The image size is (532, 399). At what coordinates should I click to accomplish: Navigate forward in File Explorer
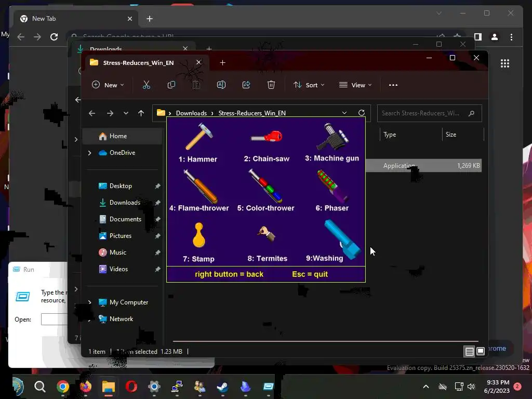(x=110, y=113)
